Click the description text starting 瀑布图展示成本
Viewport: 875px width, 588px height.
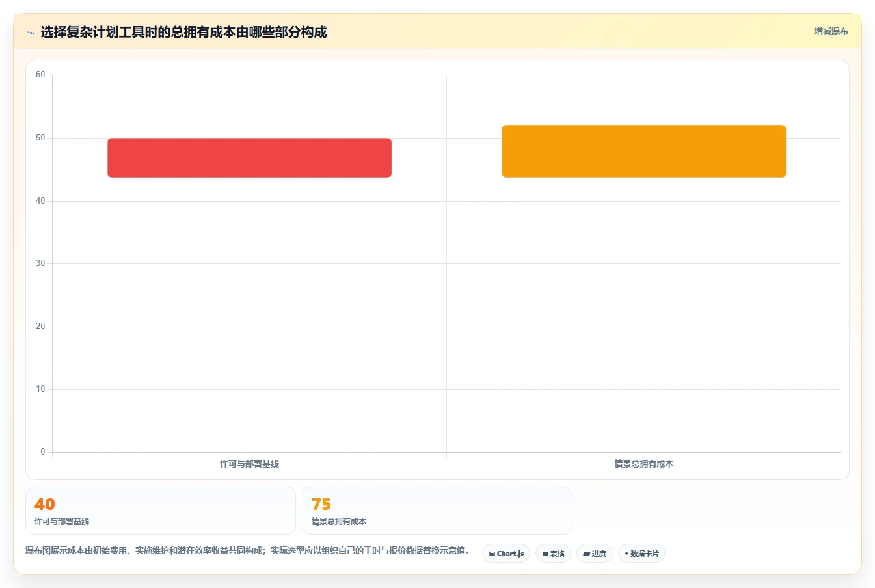pos(247,550)
